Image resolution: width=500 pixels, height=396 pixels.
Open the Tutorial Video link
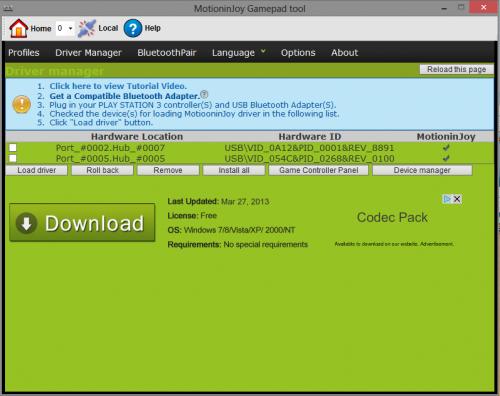pos(118,86)
